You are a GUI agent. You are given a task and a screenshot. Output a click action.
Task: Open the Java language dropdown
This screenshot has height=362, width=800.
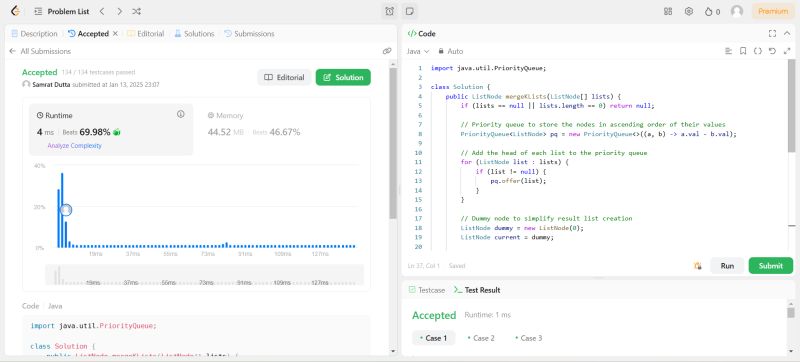coord(418,51)
